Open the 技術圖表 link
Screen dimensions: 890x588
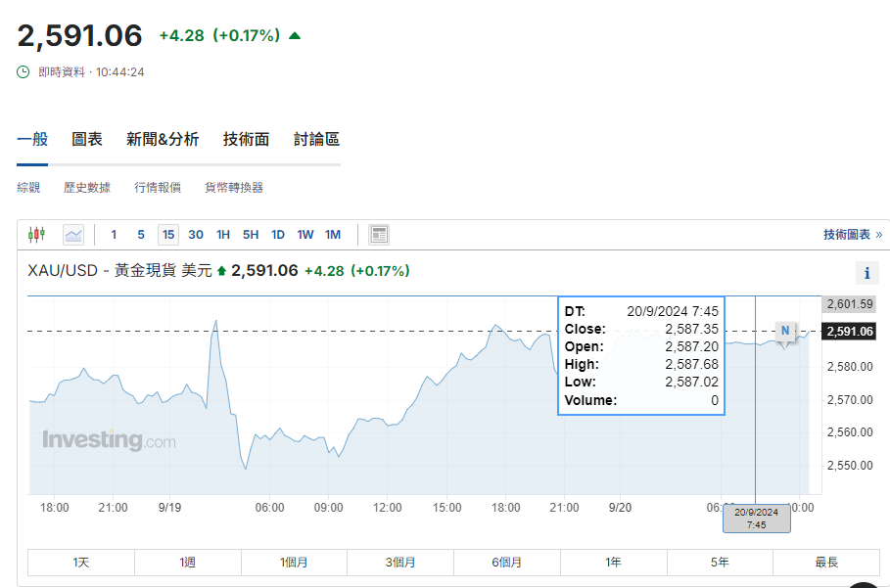[x=852, y=235]
